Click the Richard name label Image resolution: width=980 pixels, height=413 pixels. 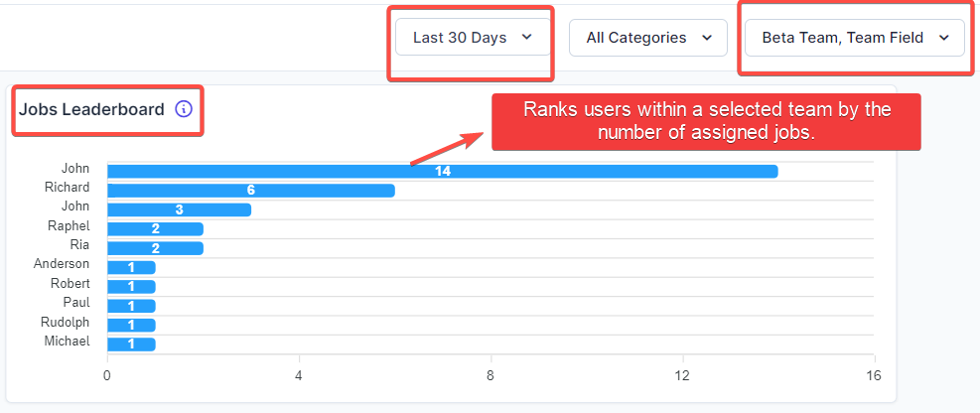click(x=68, y=188)
